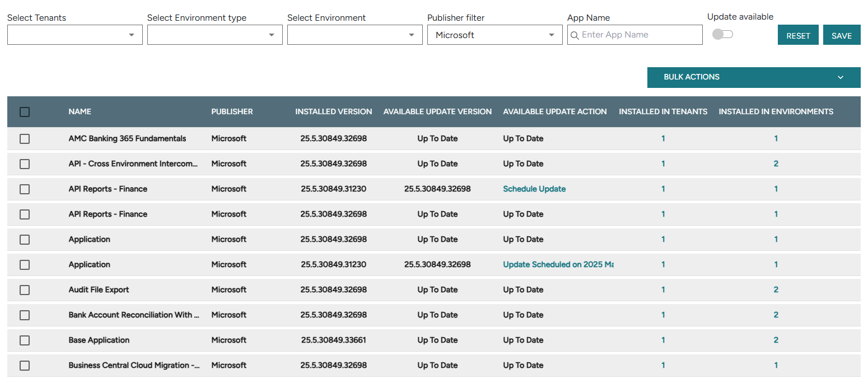Check the select-all checkbox in table header
Viewport: 868px width, 383px height.
tap(25, 112)
